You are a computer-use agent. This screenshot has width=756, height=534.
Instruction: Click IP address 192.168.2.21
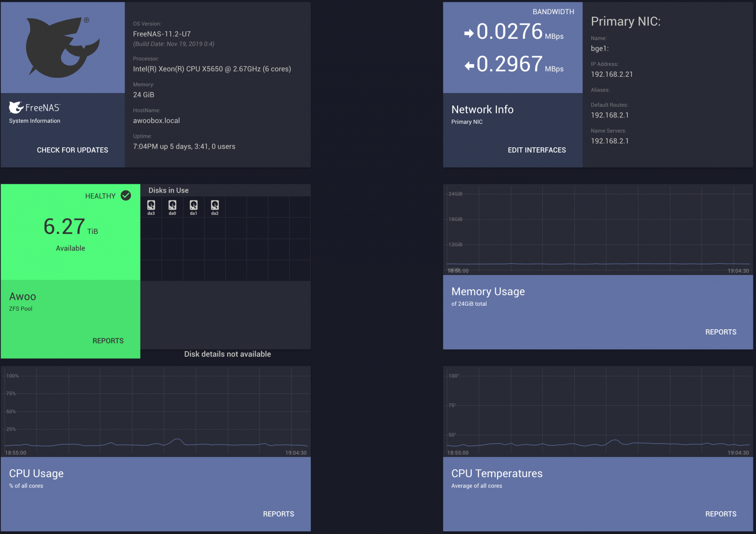(612, 74)
